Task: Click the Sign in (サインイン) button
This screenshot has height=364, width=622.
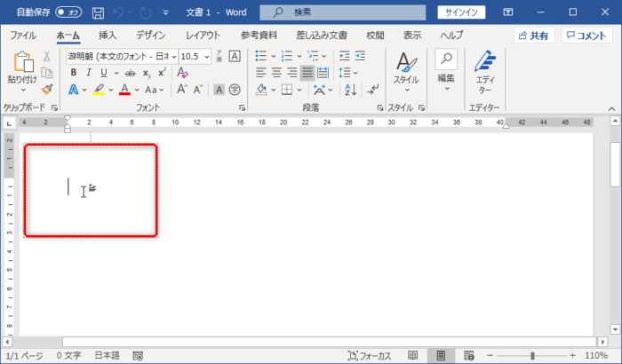Action: 462,12
